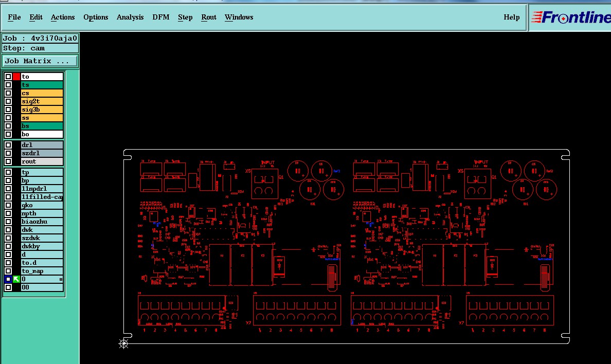Toggle the checkbox for layer to

[x=8, y=77]
